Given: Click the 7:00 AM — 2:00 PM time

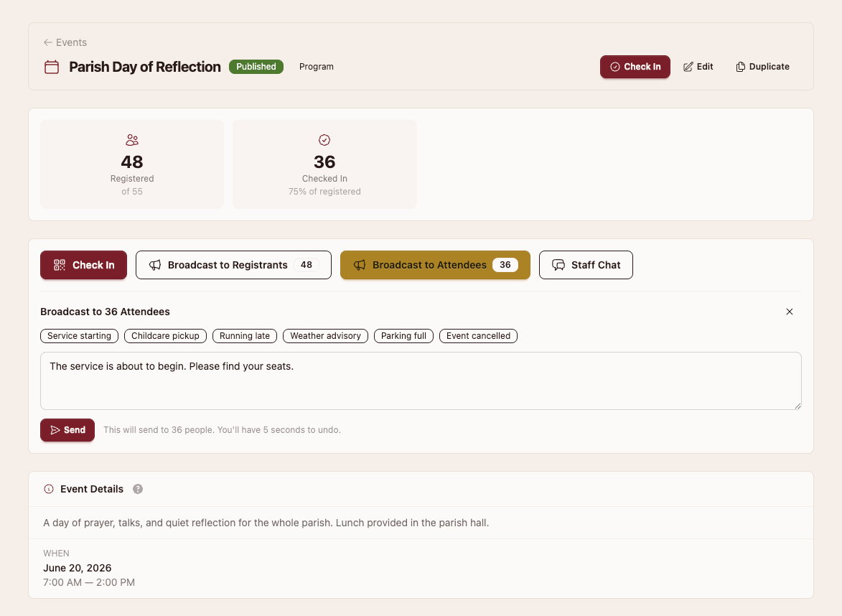Looking at the screenshot, I should pos(89,582).
